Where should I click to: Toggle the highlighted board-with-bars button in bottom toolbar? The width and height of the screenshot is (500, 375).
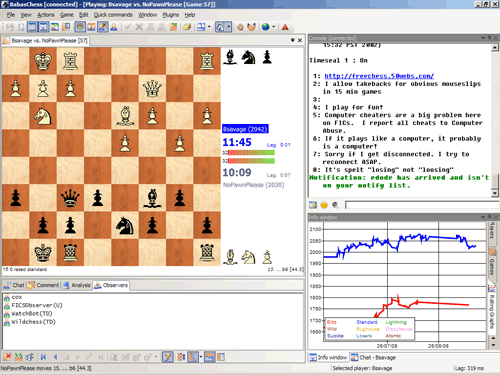point(193,357)
